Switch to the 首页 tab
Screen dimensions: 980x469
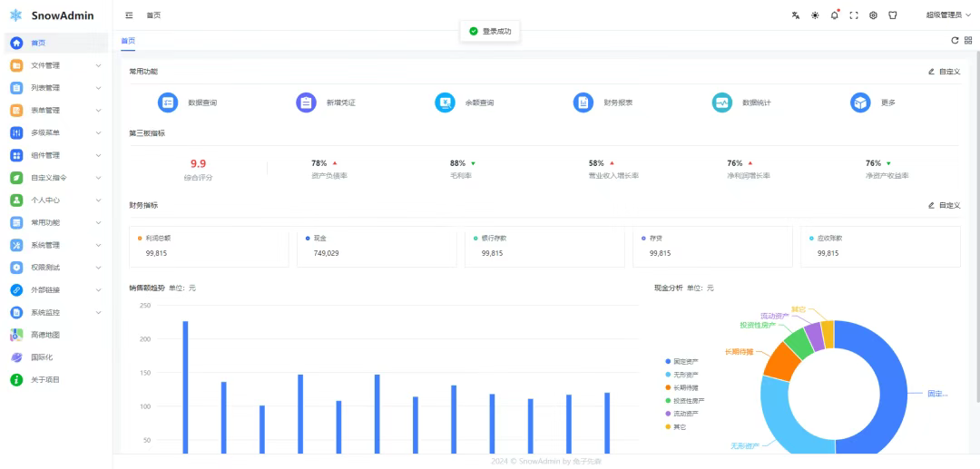tap(128, 41)
